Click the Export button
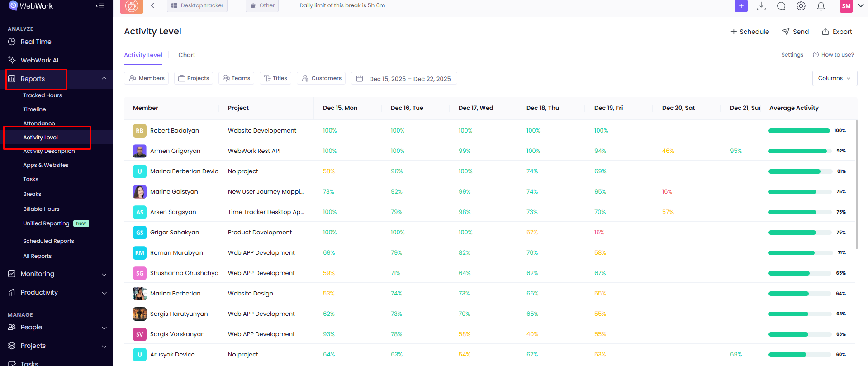Screen dimensions: 868x366 point(837,32)
